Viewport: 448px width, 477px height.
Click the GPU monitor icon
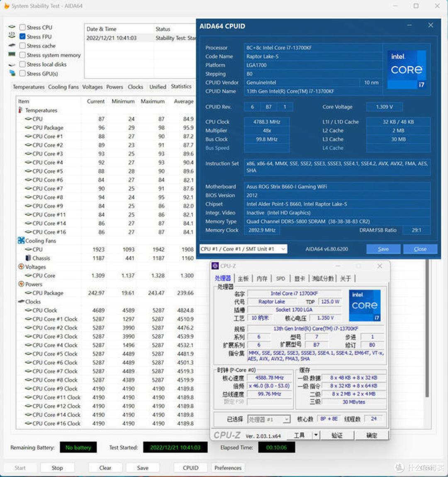pyautogui.click(x=12, y=73)
